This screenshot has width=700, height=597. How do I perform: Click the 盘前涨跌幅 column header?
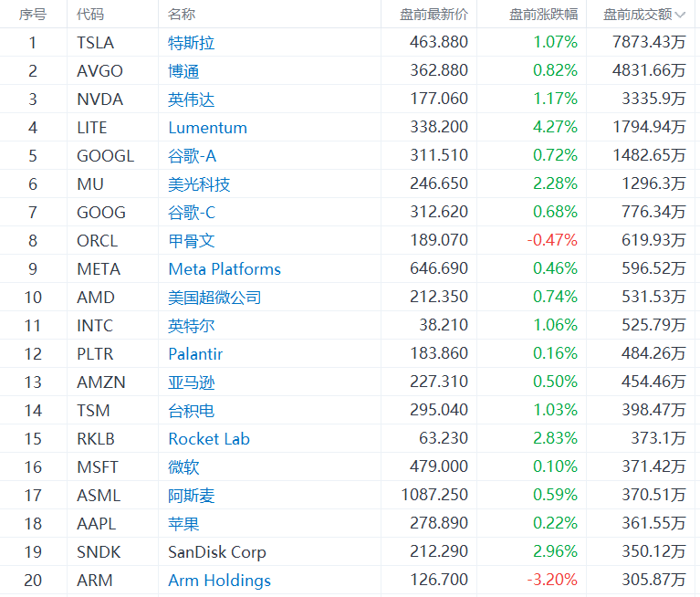tap(543, 15)
